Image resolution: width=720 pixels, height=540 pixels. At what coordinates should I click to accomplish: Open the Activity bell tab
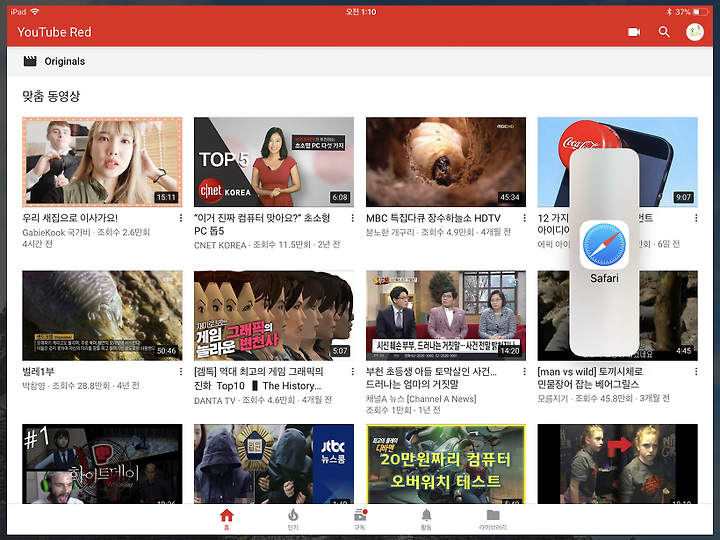point(426,519)
